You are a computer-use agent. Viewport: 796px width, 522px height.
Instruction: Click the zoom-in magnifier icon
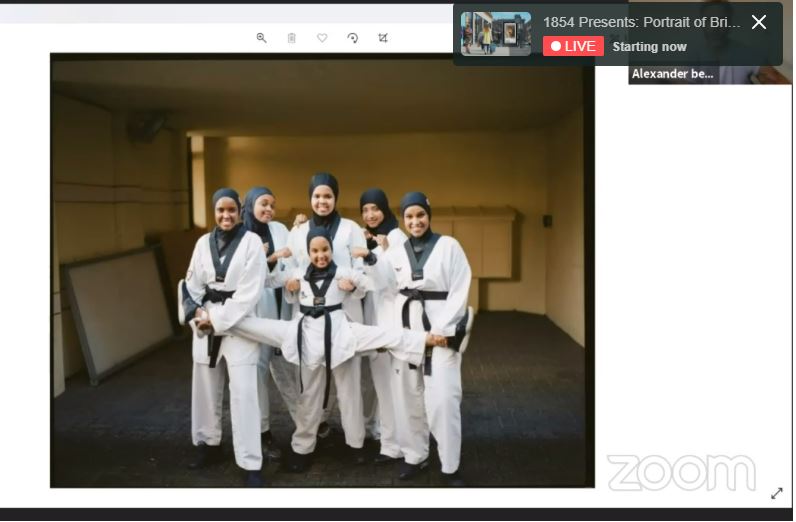click(261, 38)
